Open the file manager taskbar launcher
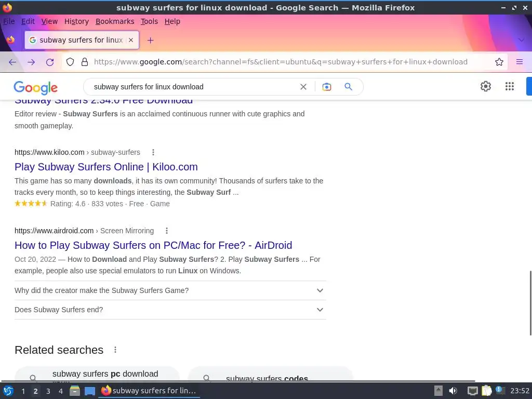Screen dimensions: 532x399 (x=75, y=391)
